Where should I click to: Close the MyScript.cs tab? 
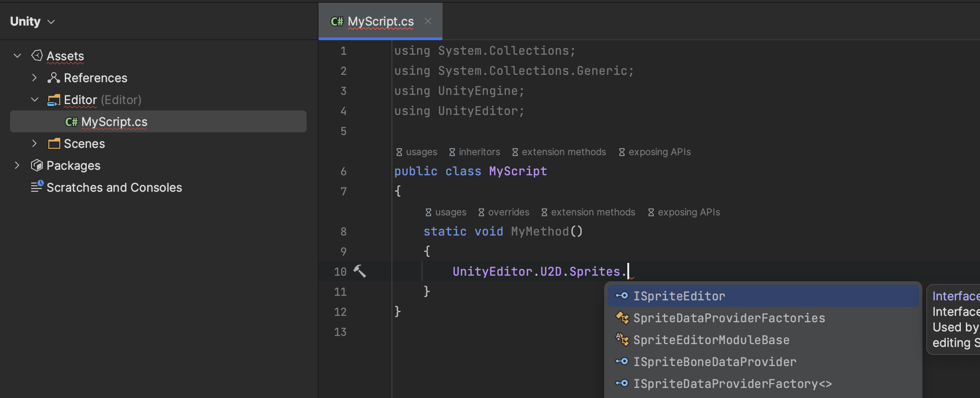[427, 21]
